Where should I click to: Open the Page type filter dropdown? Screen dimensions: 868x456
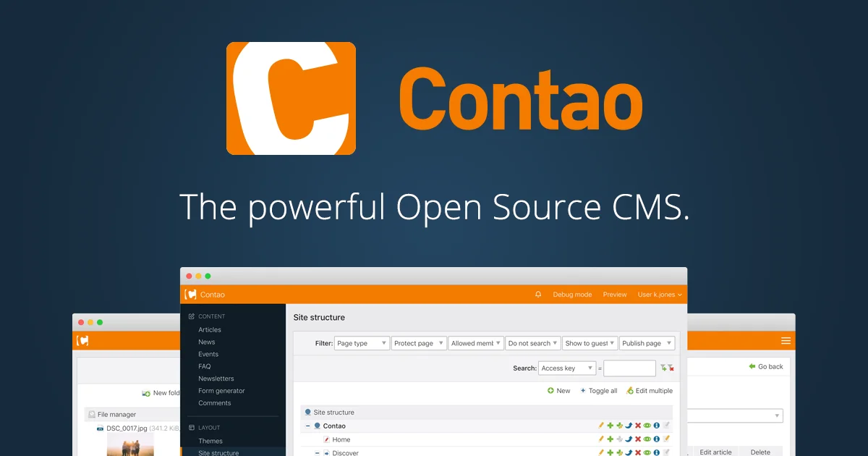tap(362, 343)
